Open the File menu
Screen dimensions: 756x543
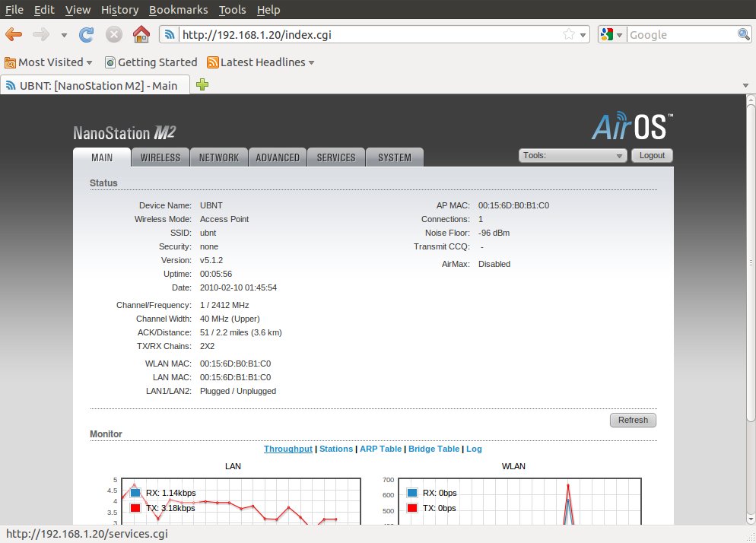coord(14,10)
